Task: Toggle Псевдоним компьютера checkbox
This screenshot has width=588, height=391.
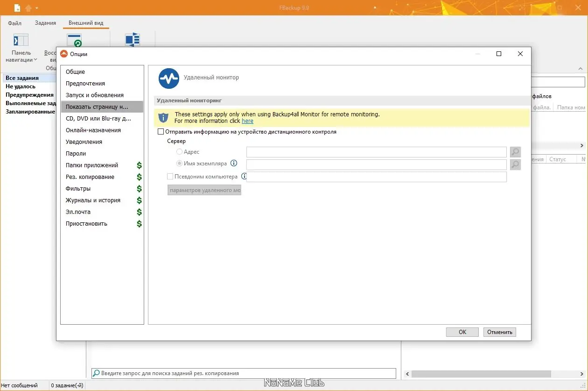Action: tap(170, 177)
